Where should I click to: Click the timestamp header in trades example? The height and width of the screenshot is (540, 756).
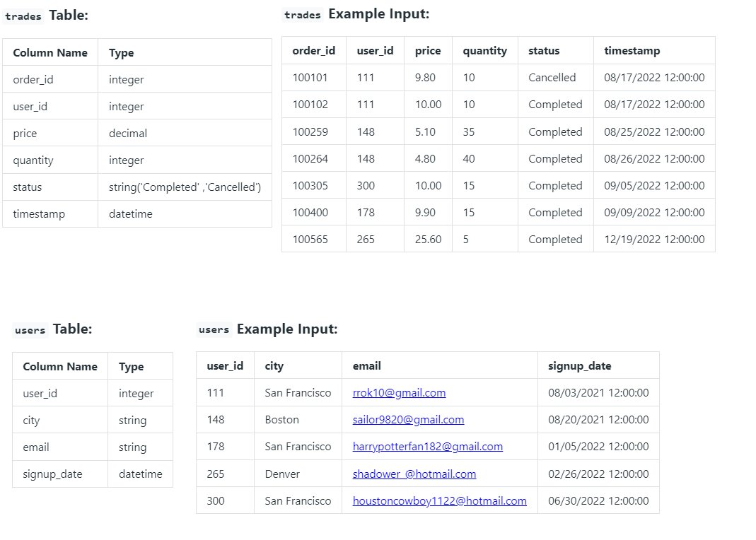coord(632,51)
